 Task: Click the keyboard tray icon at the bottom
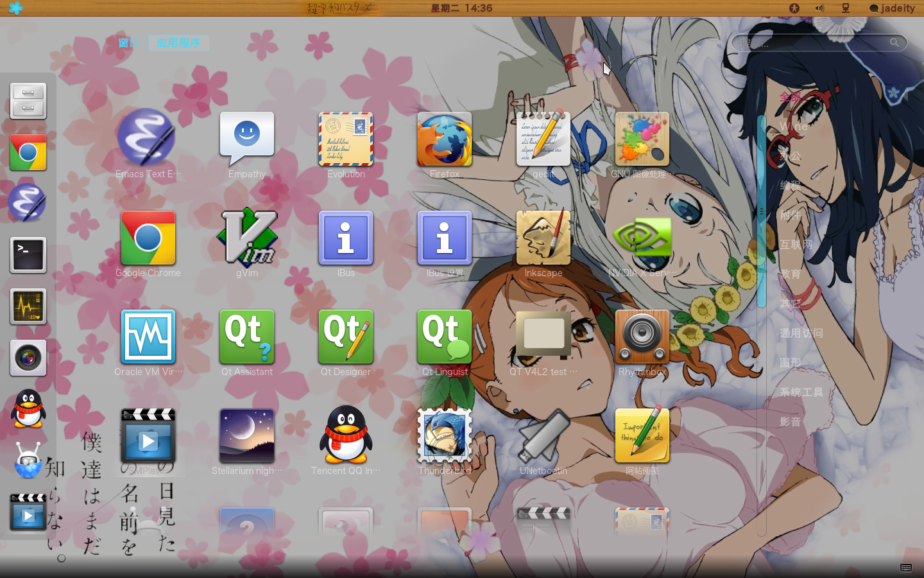906,568
